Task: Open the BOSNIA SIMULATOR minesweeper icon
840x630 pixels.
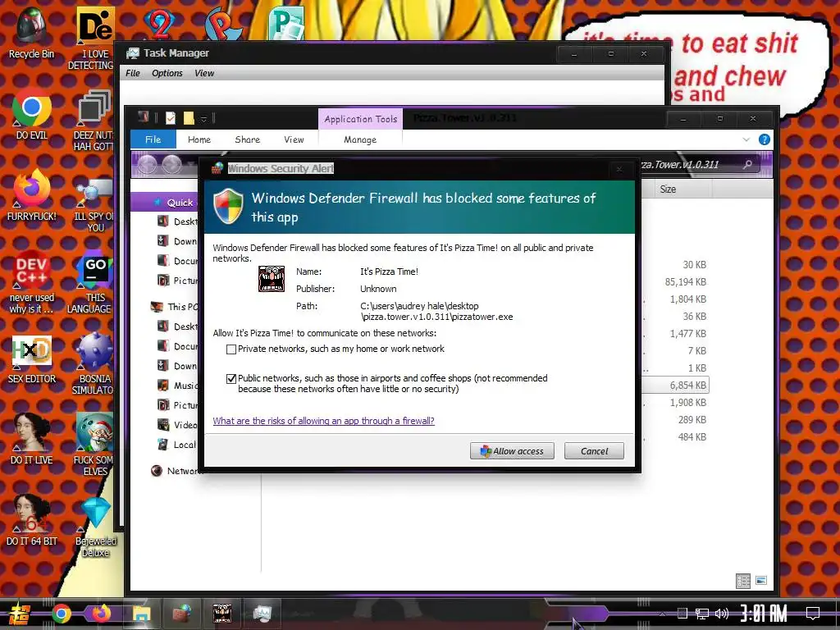Action: (94, 363)
